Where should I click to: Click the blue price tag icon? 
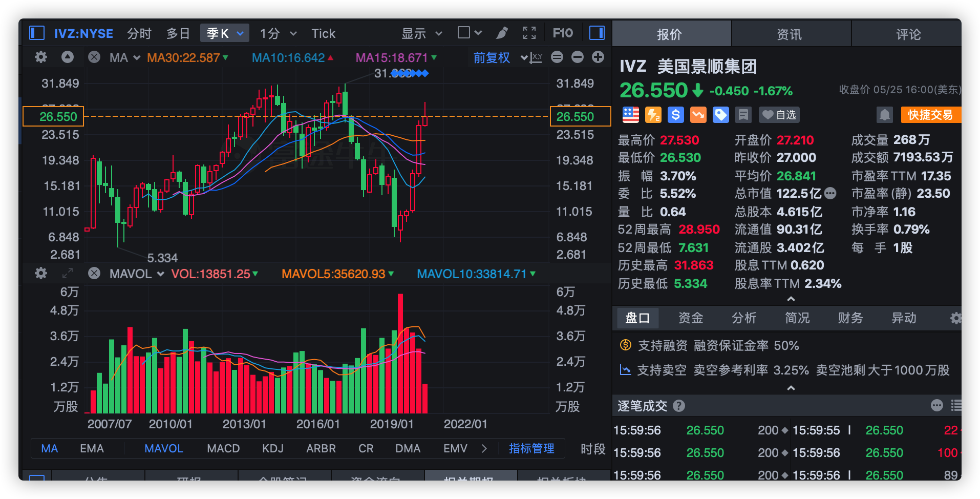pyautogui.click(x=721, y=115)
